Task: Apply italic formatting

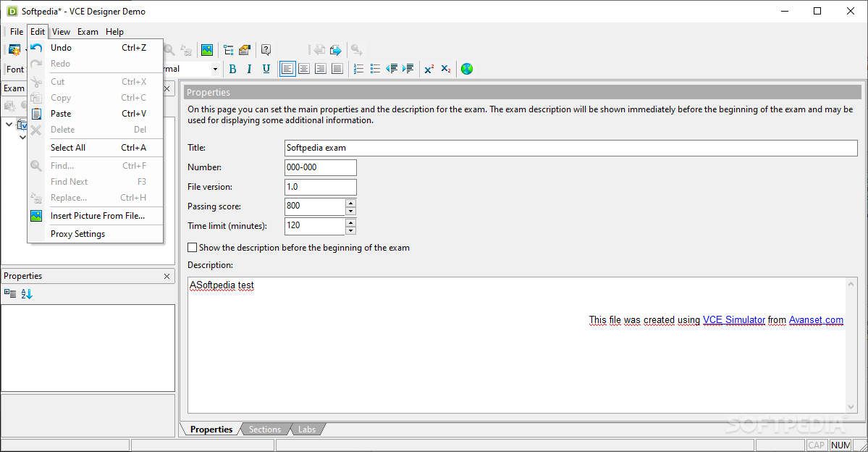Action: pos(249,69)
